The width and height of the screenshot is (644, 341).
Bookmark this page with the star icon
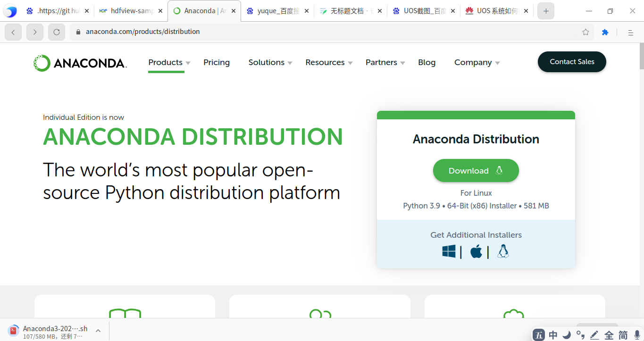(x=585, y=32)
